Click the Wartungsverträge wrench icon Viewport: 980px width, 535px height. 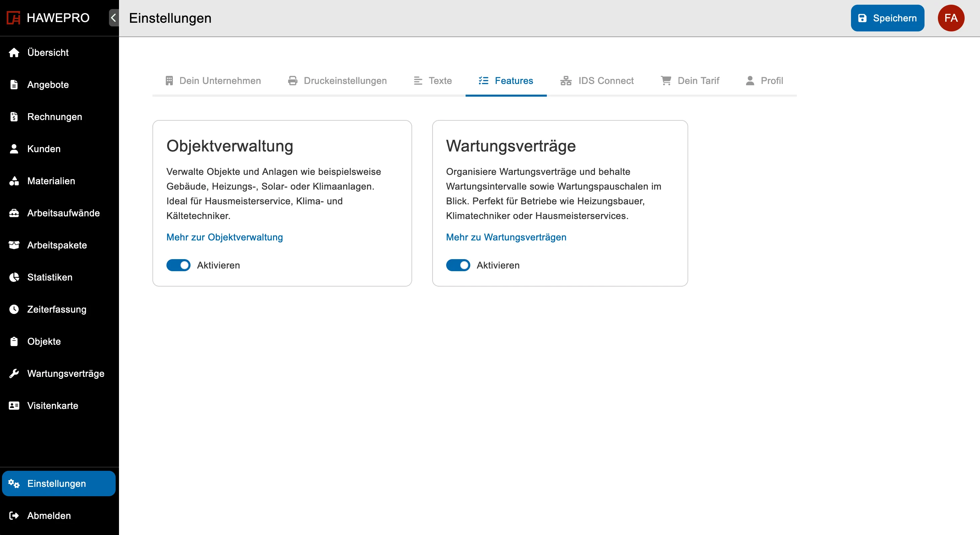click(14, 373)
